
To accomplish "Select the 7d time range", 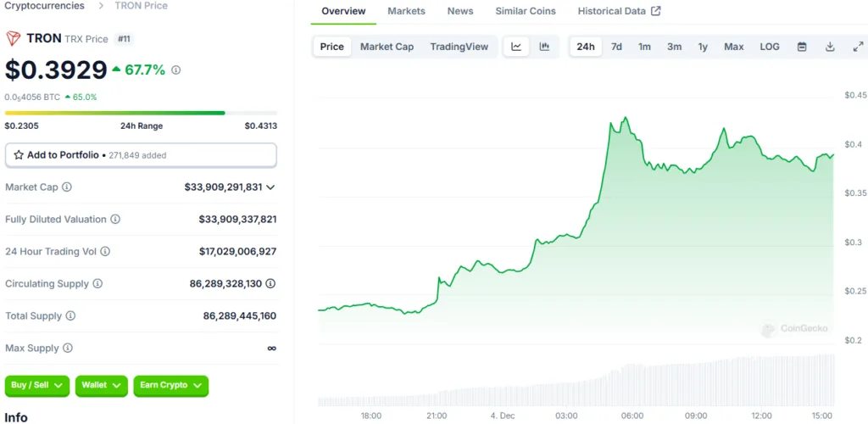I will coord(616,47).
